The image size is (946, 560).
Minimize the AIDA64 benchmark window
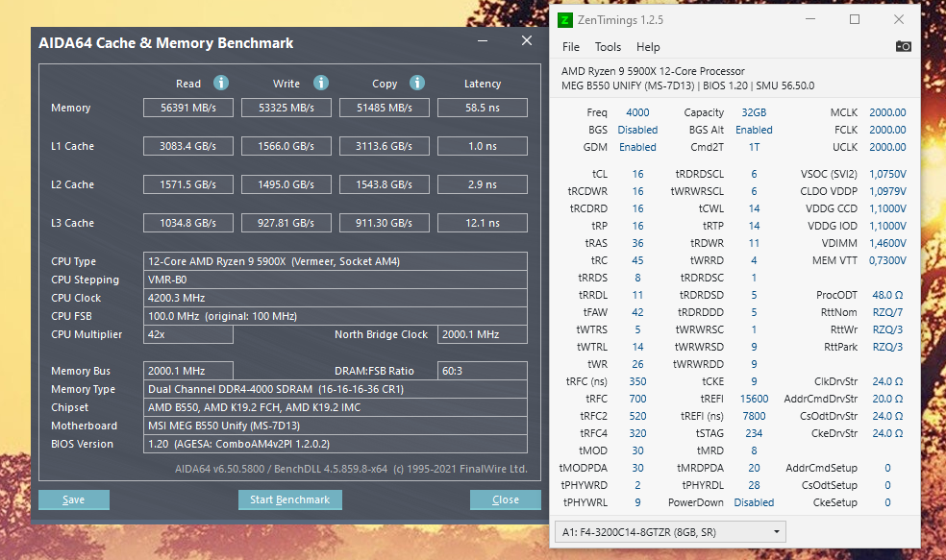483,41
